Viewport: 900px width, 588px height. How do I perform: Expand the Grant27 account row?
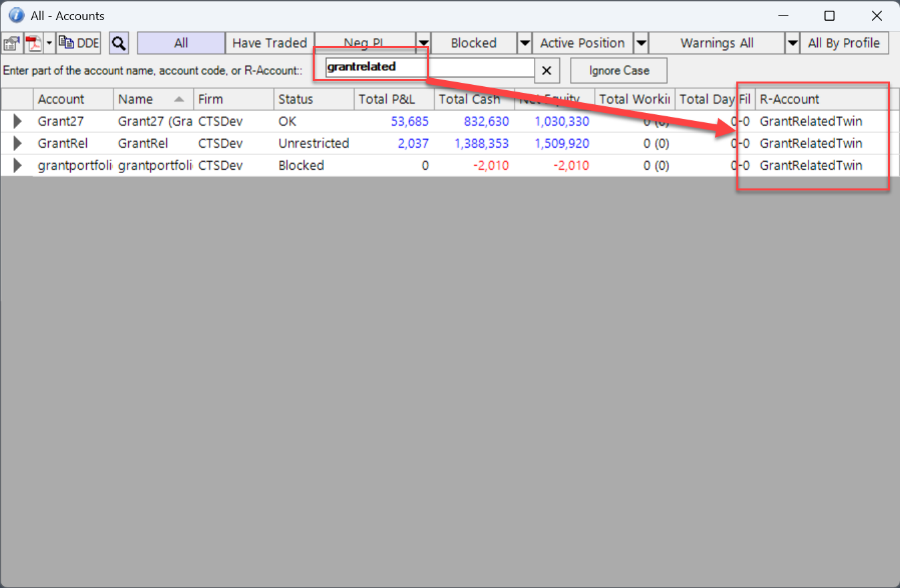click(17, 122)
